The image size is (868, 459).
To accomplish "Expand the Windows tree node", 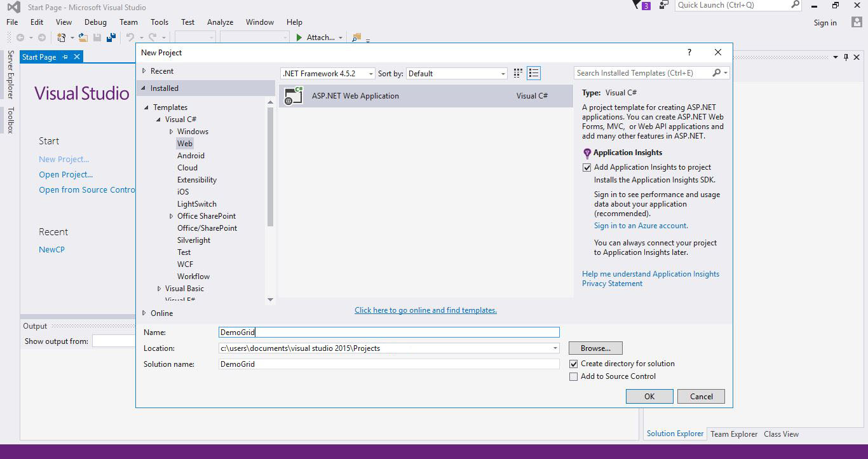I will pos(172,132).
